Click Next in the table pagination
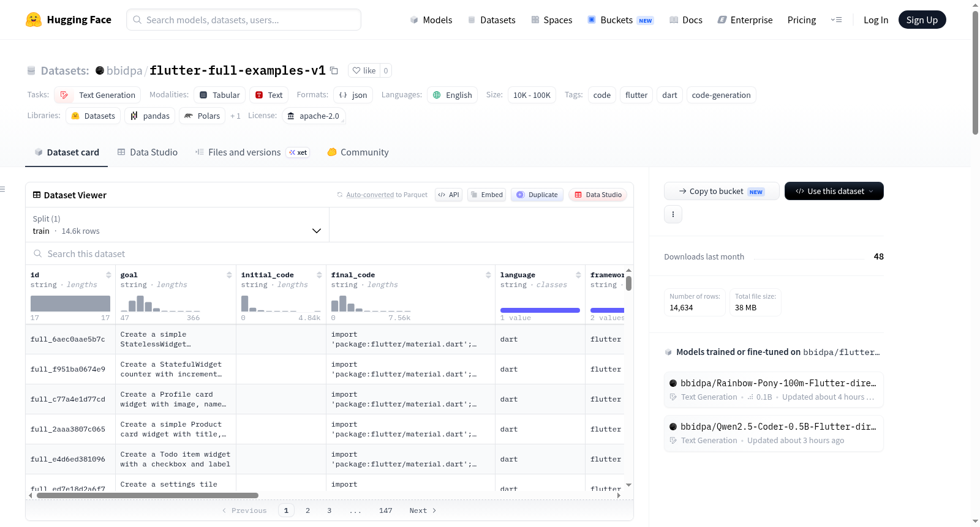This screenshot has height=527, width=980. (423, 510)
